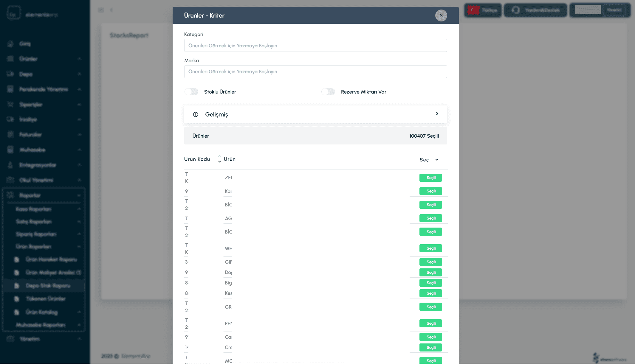Click the Siparişler cart icon in sidebar
635x364 pixels.
[x=10, y=104]
